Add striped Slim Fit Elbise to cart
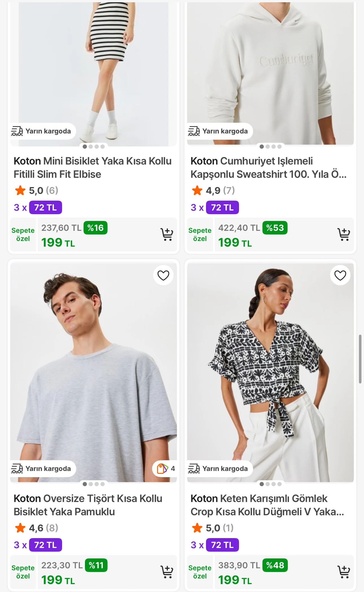 click(x=167, y=234)
